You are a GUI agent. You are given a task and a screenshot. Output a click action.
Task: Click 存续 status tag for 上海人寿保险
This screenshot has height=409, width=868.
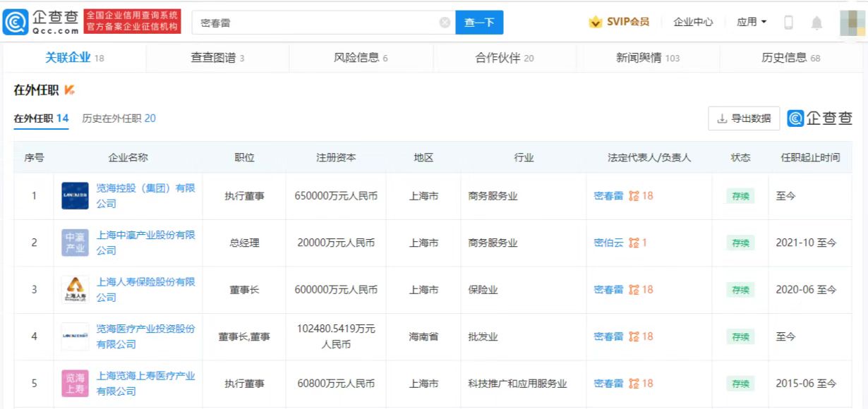(x=740, y=290)
